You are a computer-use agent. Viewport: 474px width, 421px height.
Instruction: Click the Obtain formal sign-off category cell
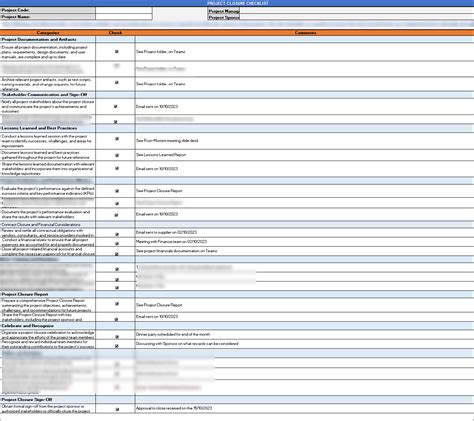pyautogui.click(x=48, y=409)
